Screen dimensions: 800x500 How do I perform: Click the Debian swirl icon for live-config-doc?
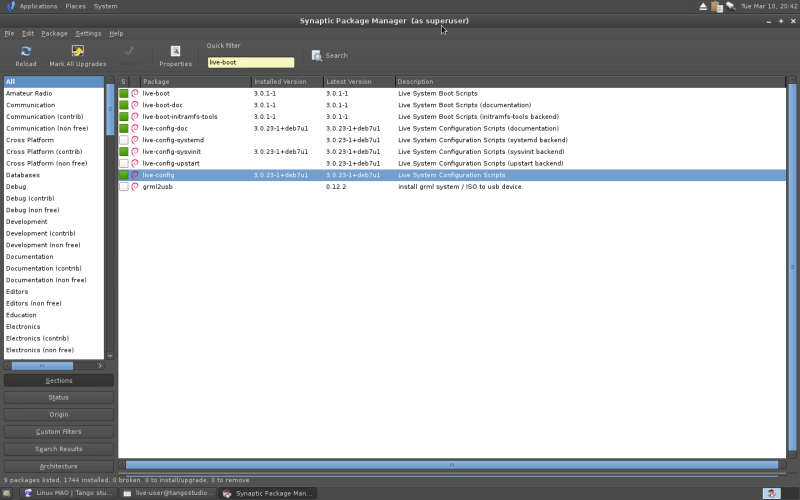tap(135, 129)
